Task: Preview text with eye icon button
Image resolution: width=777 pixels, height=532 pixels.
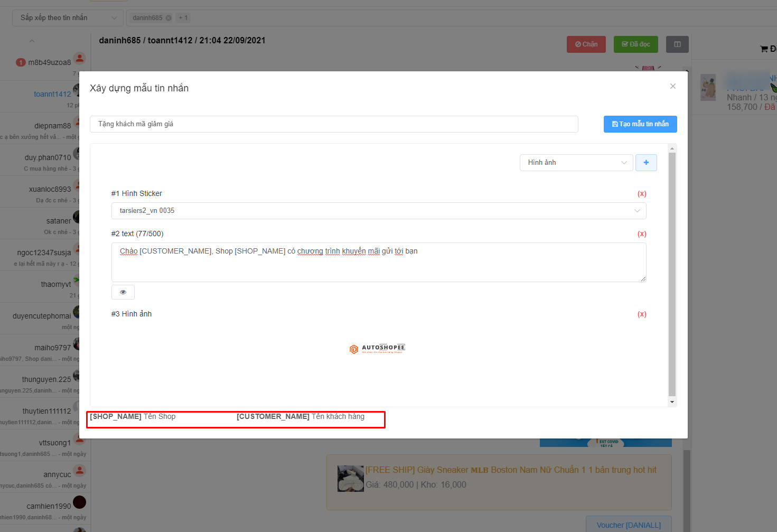Action: [123, 292]
